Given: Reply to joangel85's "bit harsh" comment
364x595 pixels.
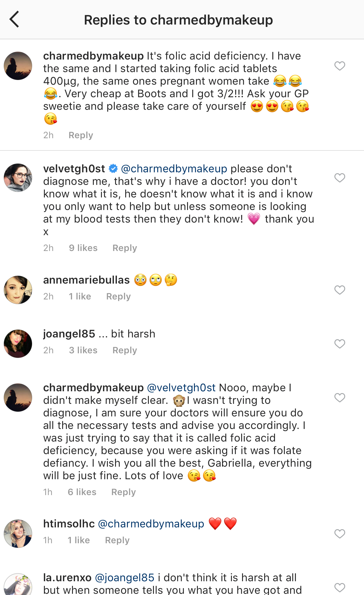Looking at the screenshot, I should [x=125, y=350].
